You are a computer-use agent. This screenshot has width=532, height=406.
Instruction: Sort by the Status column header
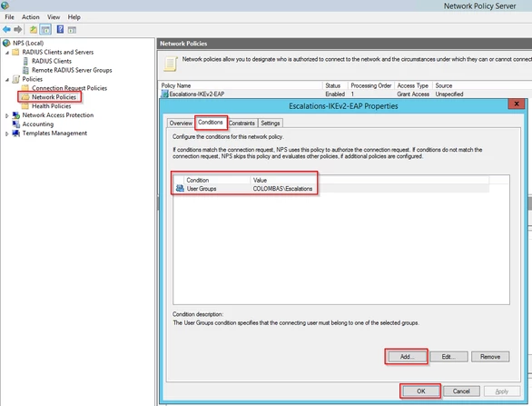click(x=334, y=85)
